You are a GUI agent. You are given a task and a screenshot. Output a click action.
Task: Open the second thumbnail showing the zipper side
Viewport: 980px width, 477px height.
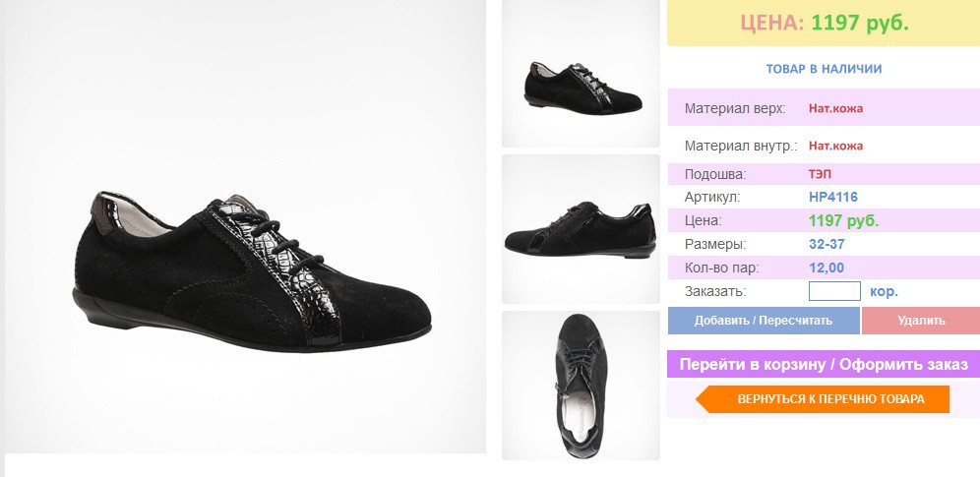(x=581, y=229)
